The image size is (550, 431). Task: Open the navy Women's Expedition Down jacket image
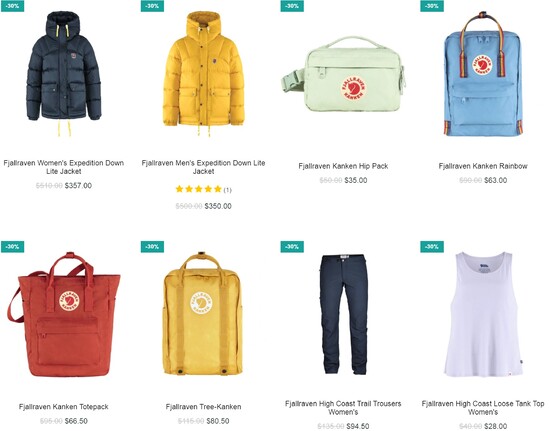click(x=63, y=74)
